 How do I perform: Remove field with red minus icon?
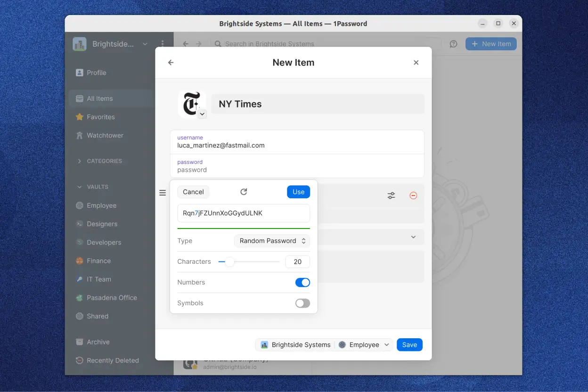click(413, 196)
